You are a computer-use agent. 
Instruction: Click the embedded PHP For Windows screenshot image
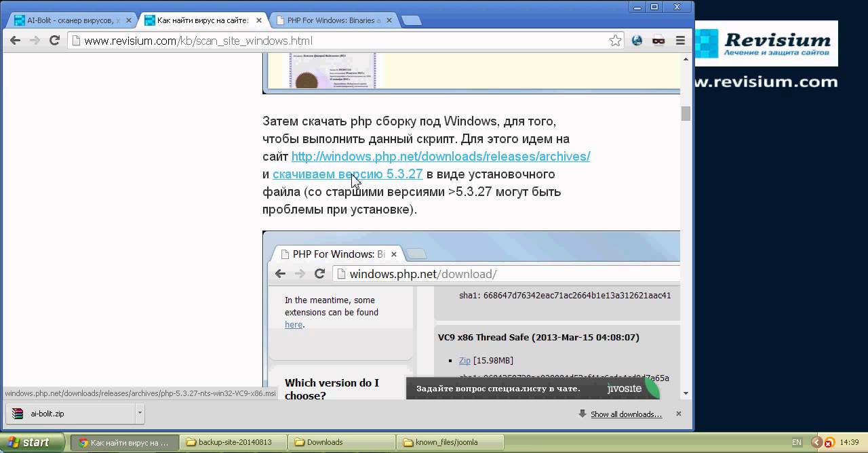(471, 315)
